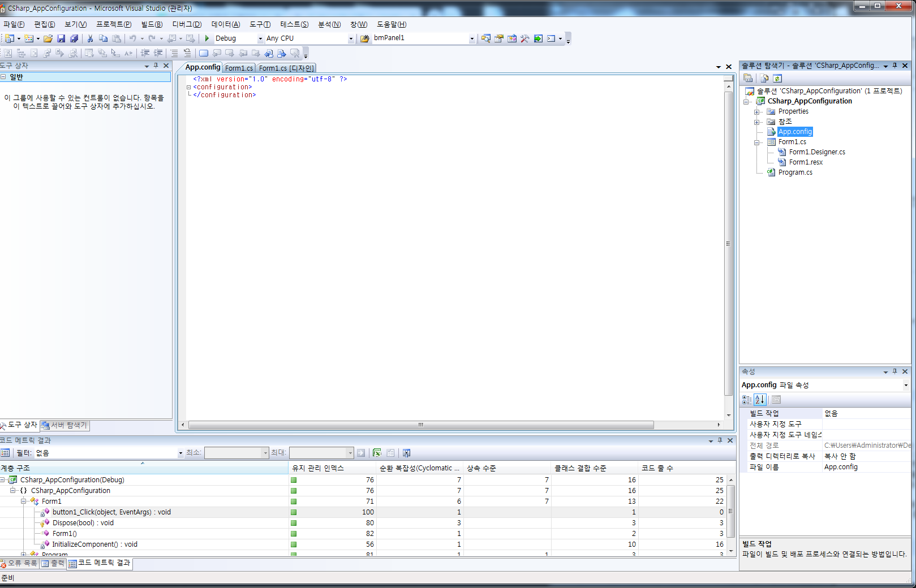This screenshot has width=916, height=588.
Task: Select Form1.resx in Solution Explorer
Action: click(x=806, y=162)
